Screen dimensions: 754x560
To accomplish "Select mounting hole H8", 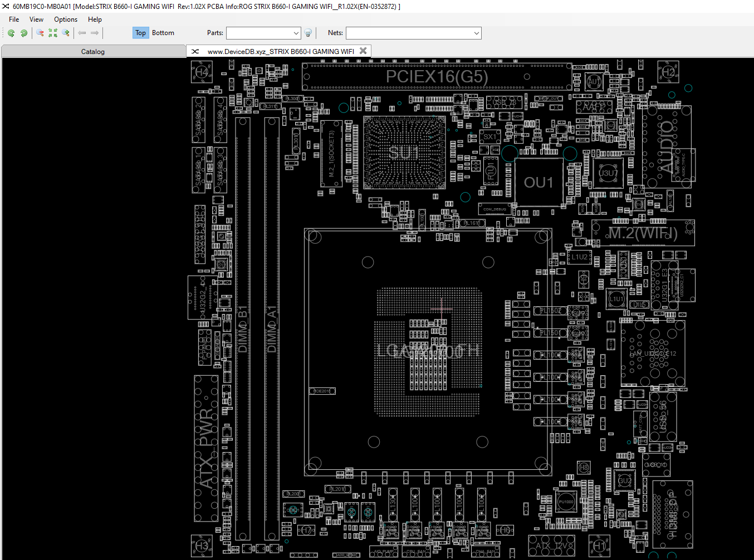I will pos(583,468).
